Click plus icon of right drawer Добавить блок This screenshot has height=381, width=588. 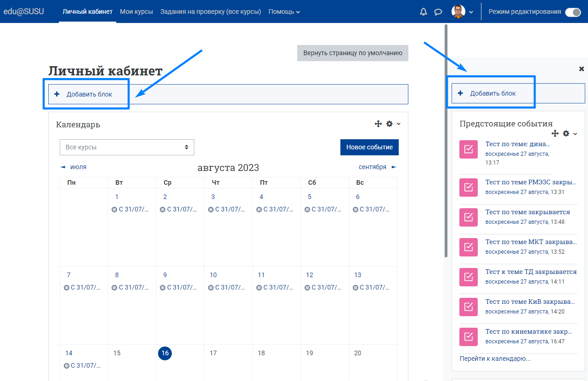click(460, 93)
